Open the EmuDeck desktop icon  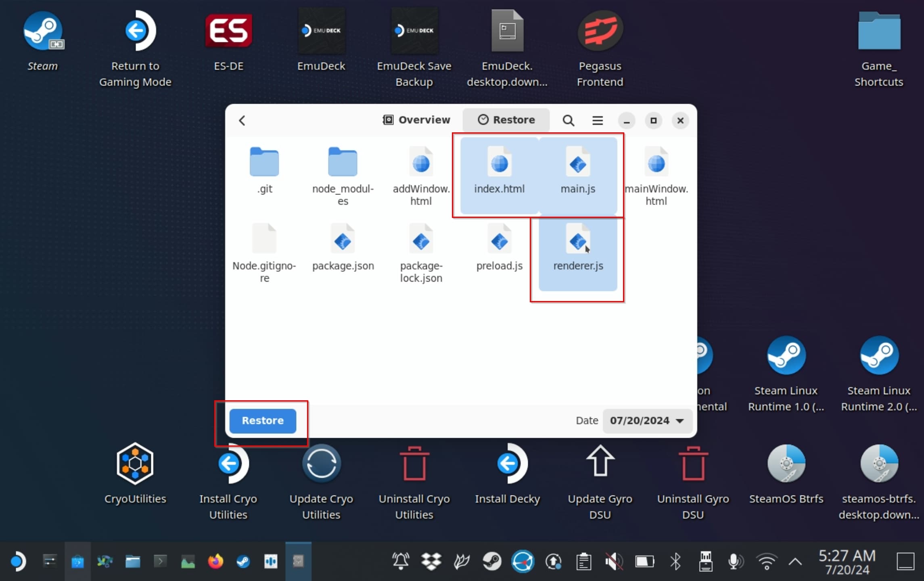(321, 40)
